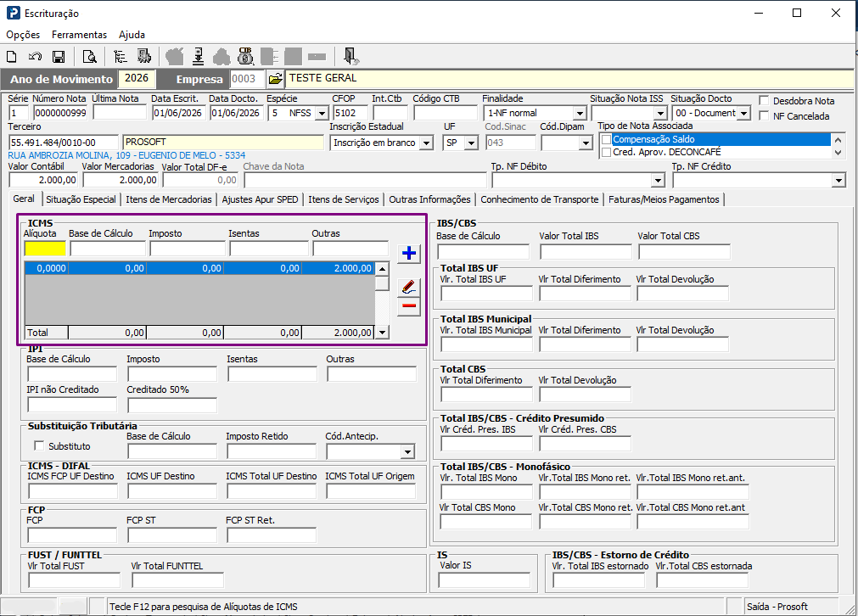858x616 pixels.
Task: Open Tp. NF Crédito dropdown
Action: [x=838, y=181]
